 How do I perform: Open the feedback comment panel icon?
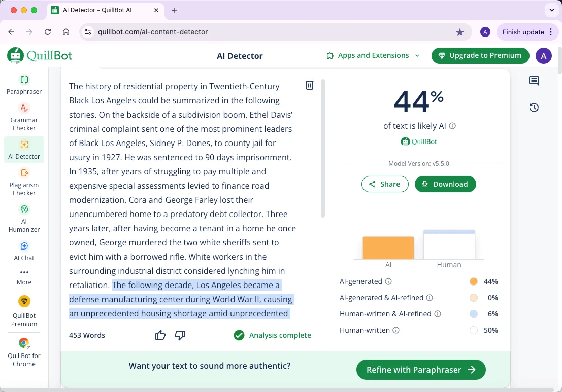pos(534,81)
